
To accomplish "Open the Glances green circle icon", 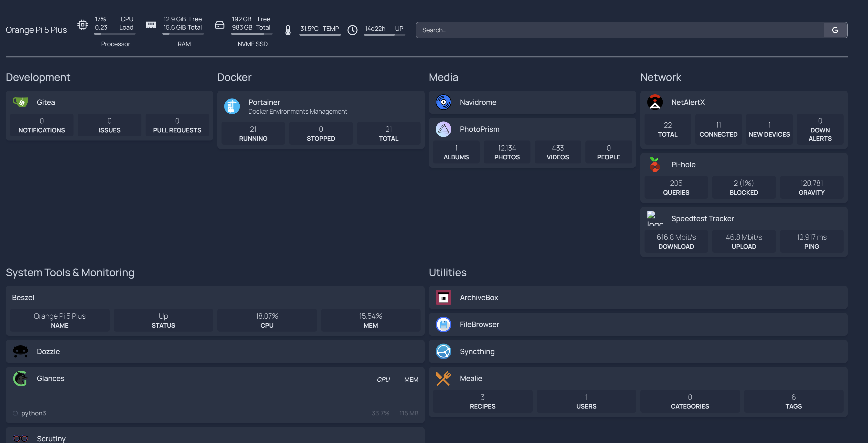I will 21,378.
